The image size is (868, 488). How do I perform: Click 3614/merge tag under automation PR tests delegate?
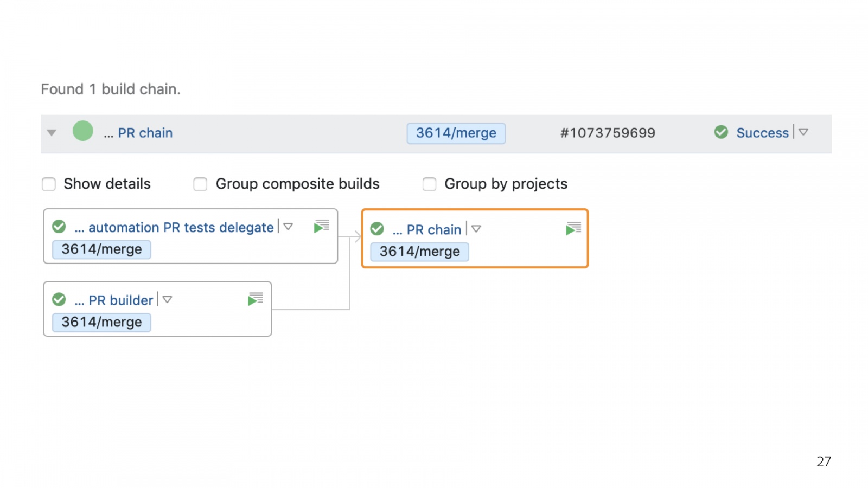(x=102, y=249)
